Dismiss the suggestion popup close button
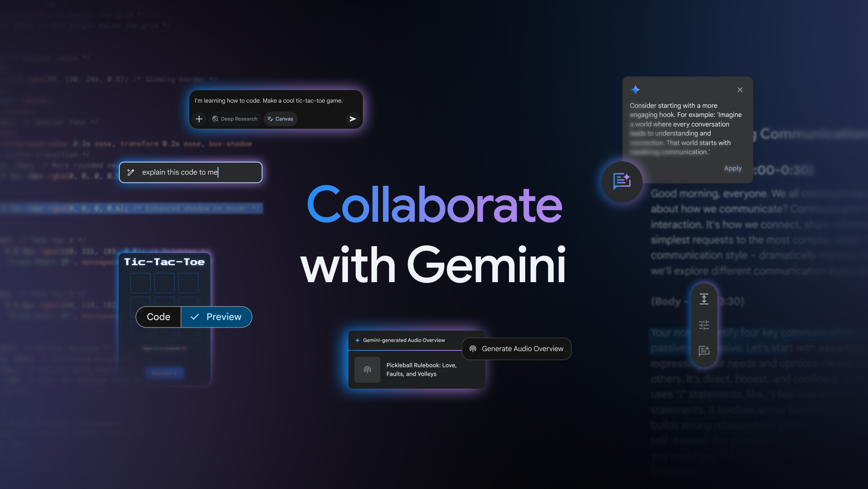868x489 pixels. (740, 90)
